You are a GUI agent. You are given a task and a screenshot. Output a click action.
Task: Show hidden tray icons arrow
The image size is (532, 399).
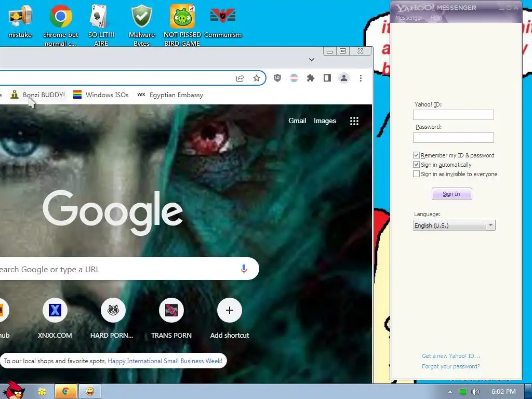[x=450, y=392]
